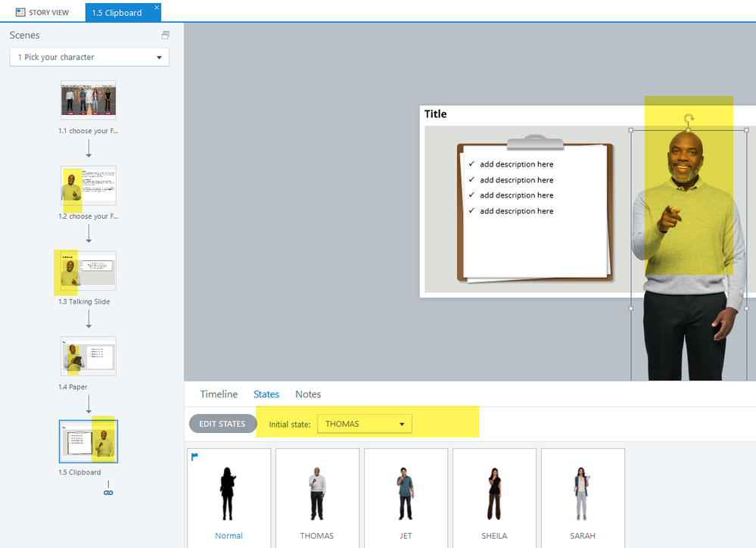This screenshot has height=548, width=756.
Task: Select the 1.5 Clipboard tab
Action: tap(117, 13)
